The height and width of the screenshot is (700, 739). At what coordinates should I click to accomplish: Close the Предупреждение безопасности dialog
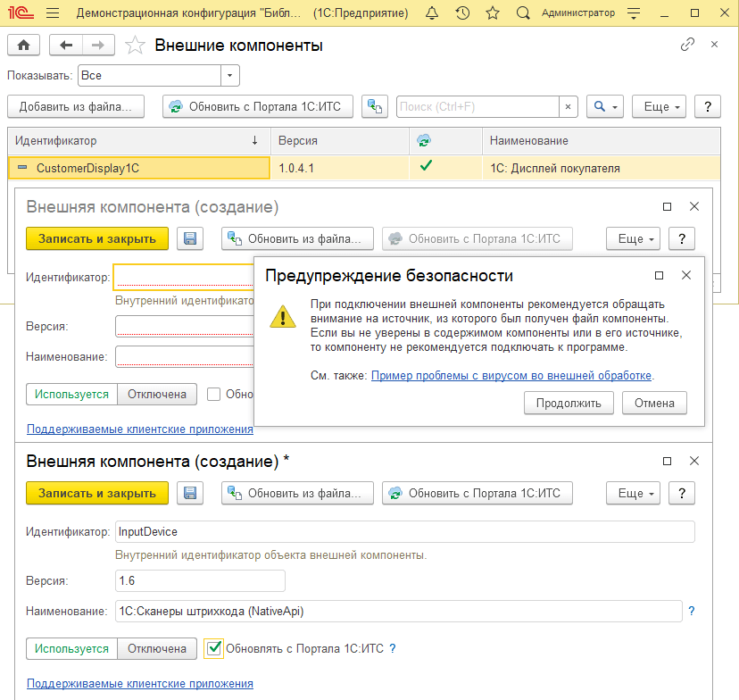[x=686, y=275]
